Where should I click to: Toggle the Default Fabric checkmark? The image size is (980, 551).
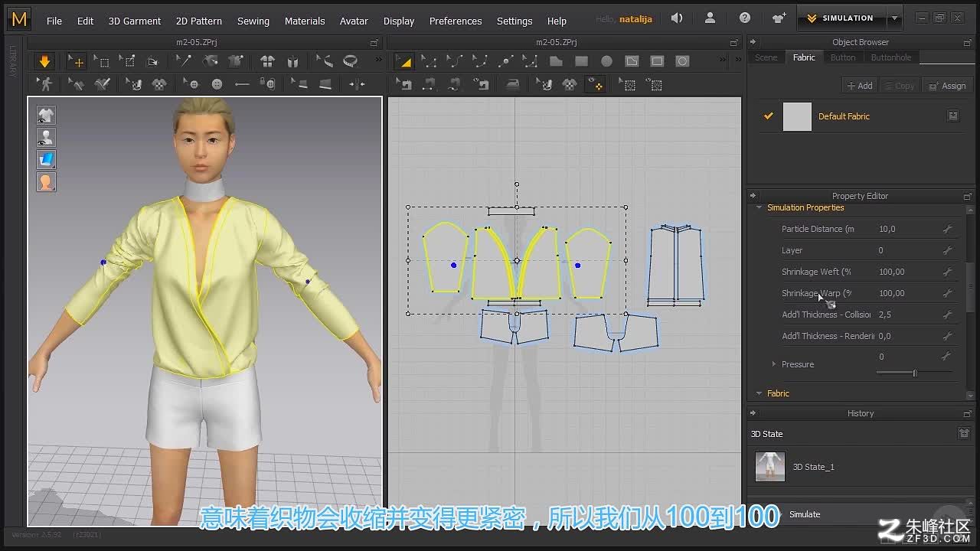pos(769,116)
